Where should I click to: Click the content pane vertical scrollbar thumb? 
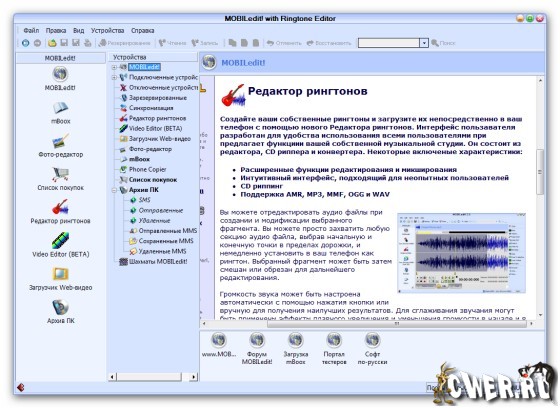point(540,172)
